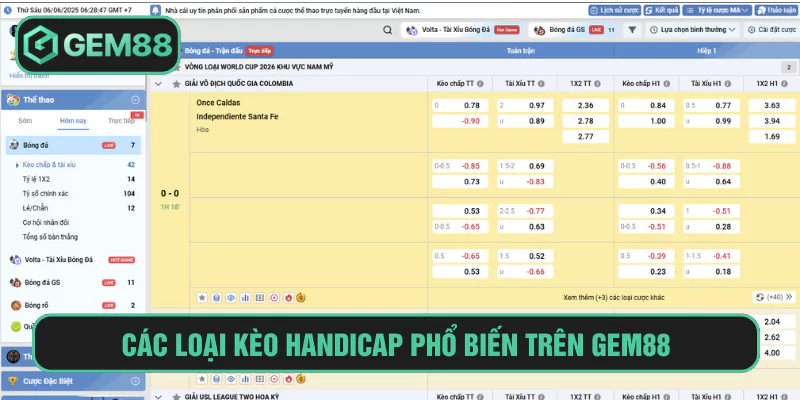
Task: Pick Kèo chấp TT odds -0.90
Action: (x=460, y=121)
